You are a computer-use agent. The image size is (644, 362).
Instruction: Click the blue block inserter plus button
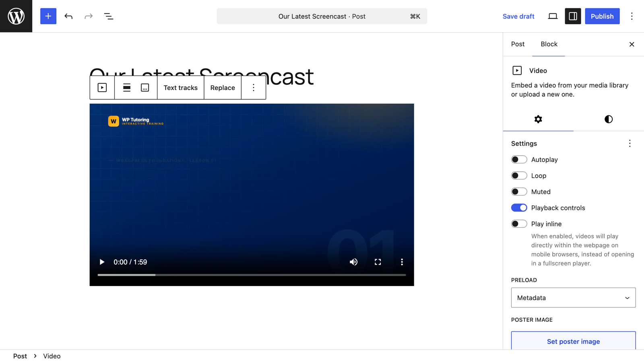click(x=48, y=16)
